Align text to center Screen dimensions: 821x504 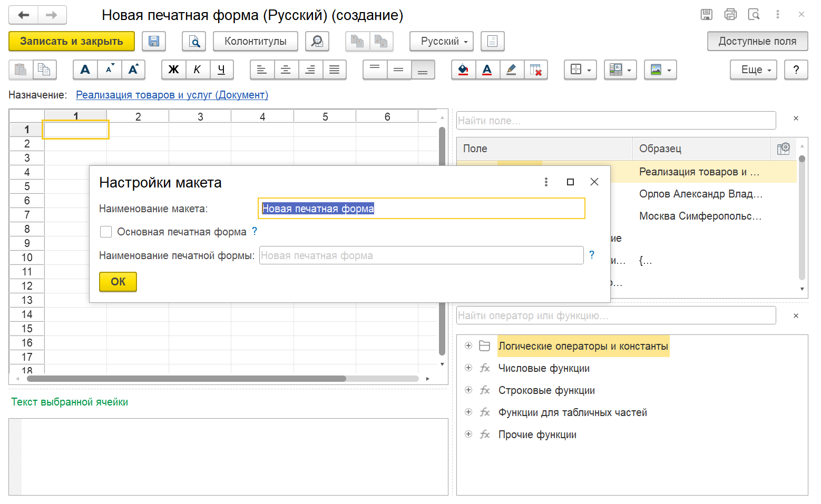pyautogui.click(x=286, y=70)
